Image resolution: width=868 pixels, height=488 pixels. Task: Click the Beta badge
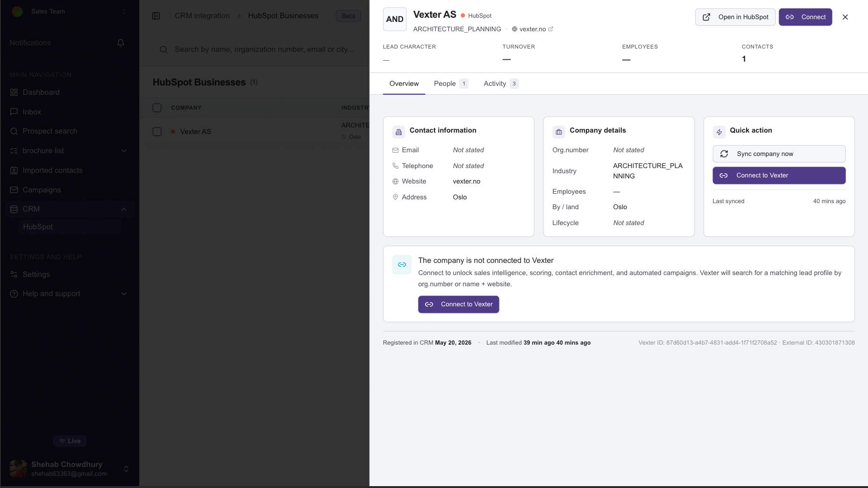coord(349,16)
